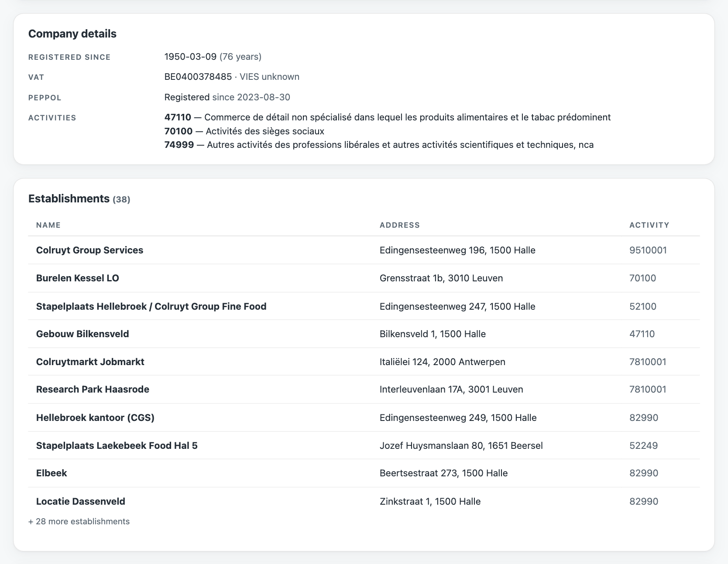Select Stapelplaats Laekebeek Food Hal 5
728x564 pixels.
[364, 445]
